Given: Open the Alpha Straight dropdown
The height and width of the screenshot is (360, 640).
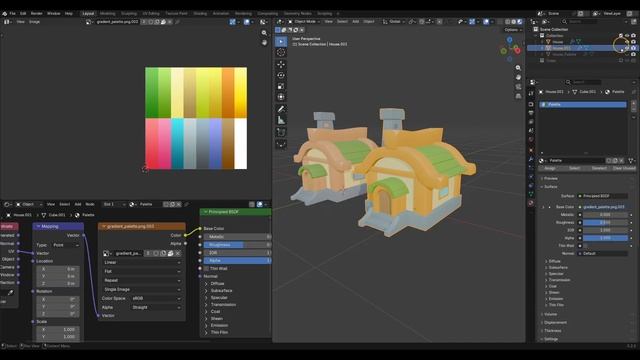Looking at the screenshot, I should [x=156, y=307].
